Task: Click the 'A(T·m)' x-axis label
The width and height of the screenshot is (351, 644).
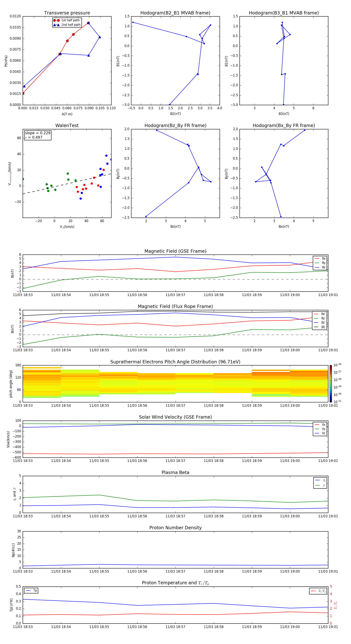Action: point(67,114)
